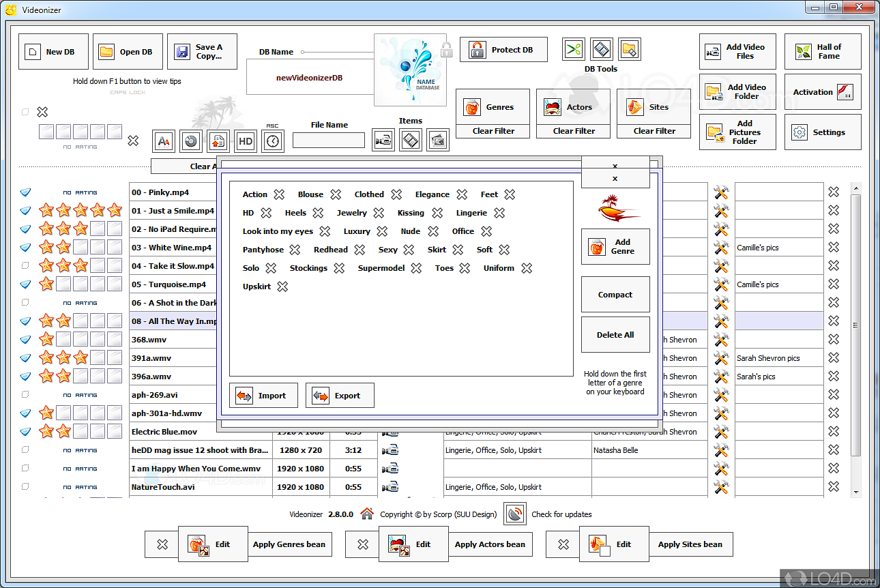The width and height of the screenshot is (880, 588).
Task: Click the home icon beside version number
Action: pyautogui.click(x=367, y=514)
